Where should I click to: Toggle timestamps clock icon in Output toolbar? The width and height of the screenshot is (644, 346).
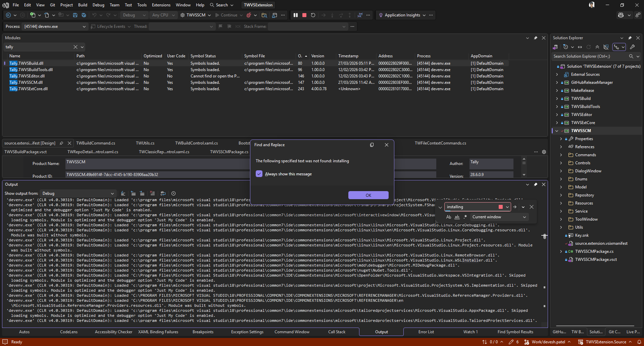[x=174, y=193]
